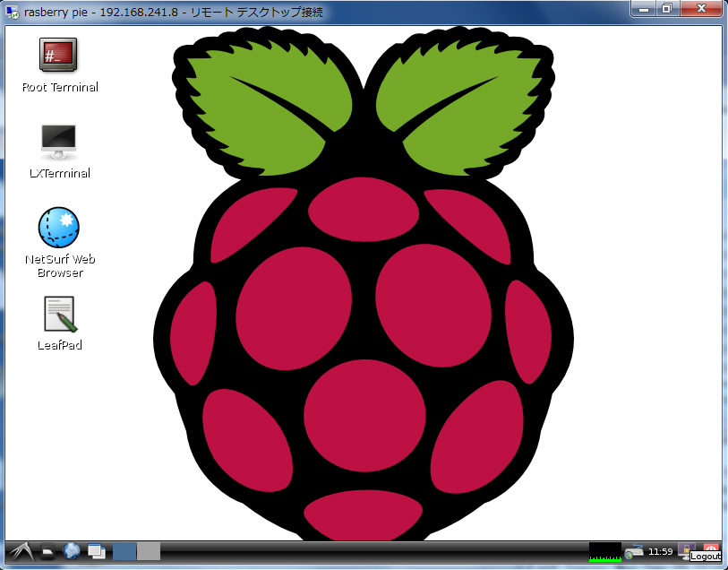
Task: Click the file manager icon in the panel
Action: click(x=48, y=551)
